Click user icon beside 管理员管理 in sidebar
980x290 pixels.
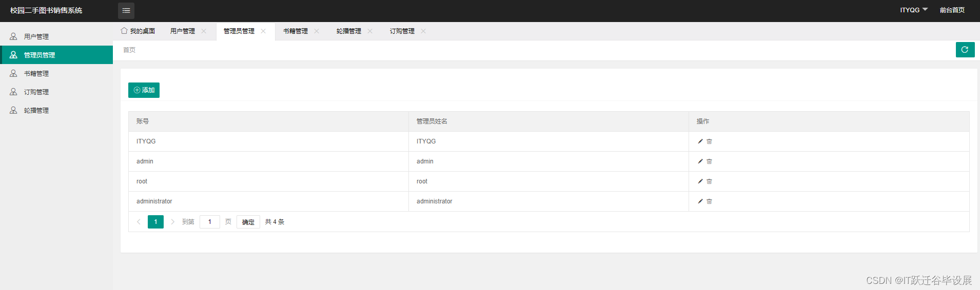13,55
